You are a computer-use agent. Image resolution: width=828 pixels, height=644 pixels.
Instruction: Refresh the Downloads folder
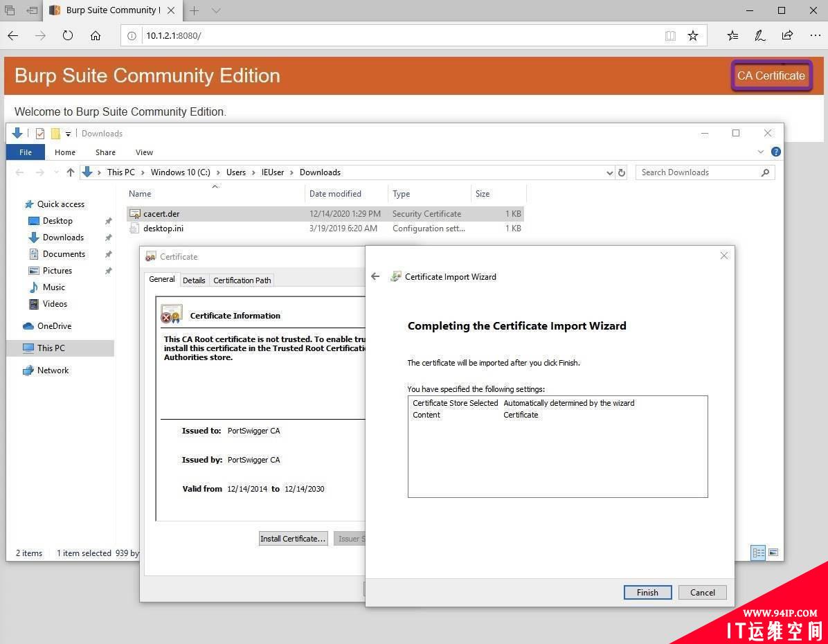coord(622,172)
